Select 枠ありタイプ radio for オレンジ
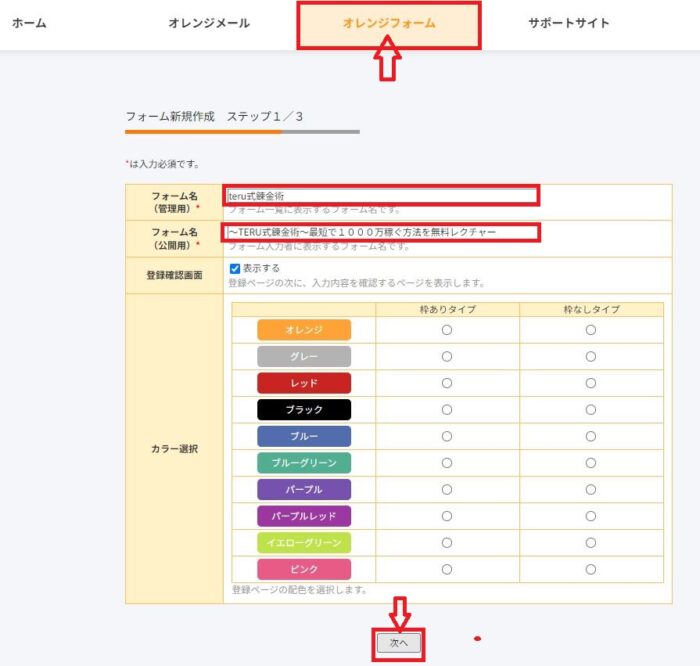Viewport: 700px width, 666px height. tap(447, 329)
